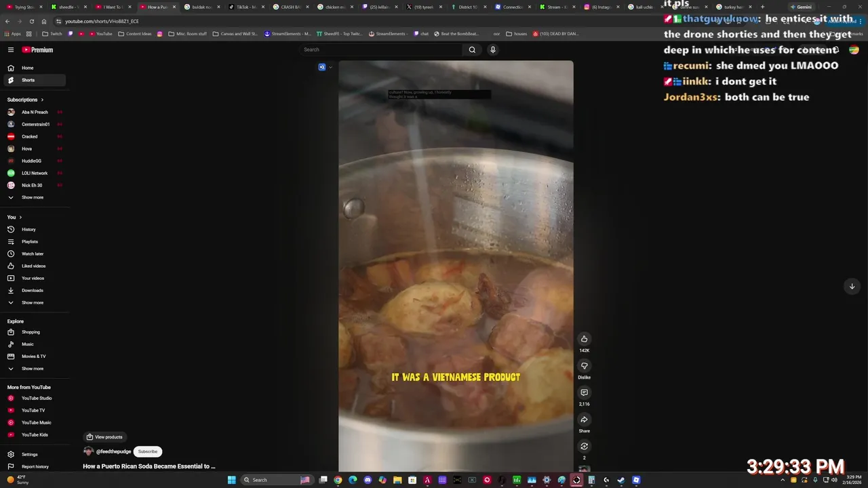The height and width of the screenshot is (488, 868).
Task: Open Movies & TV under Explore
Action: [33, 357]
